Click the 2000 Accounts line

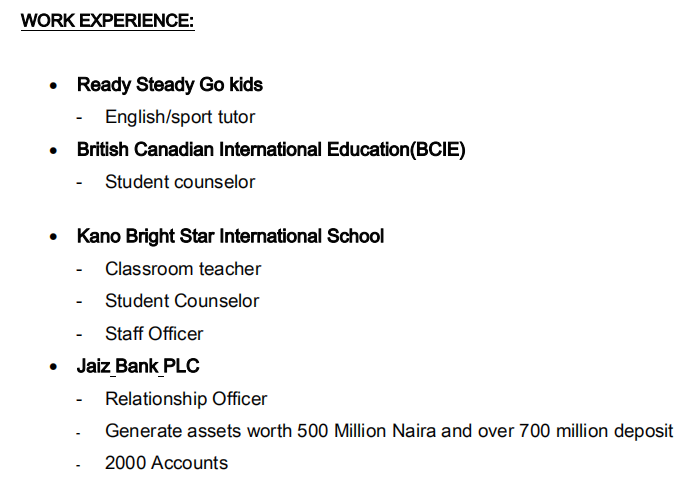[x=166, y=463]
